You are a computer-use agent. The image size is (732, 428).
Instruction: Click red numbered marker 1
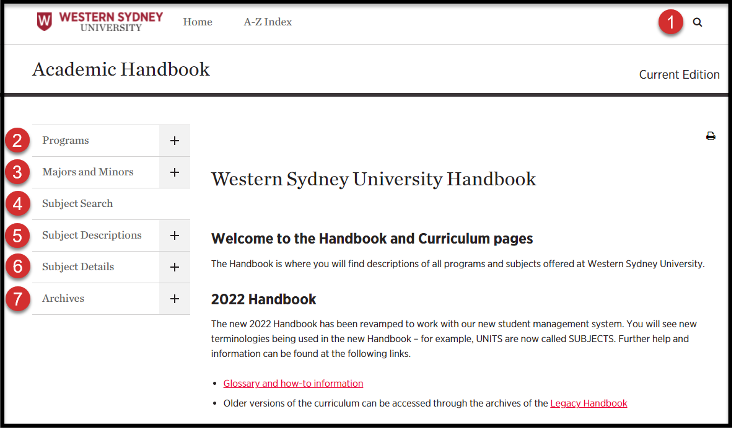point(670,22)
